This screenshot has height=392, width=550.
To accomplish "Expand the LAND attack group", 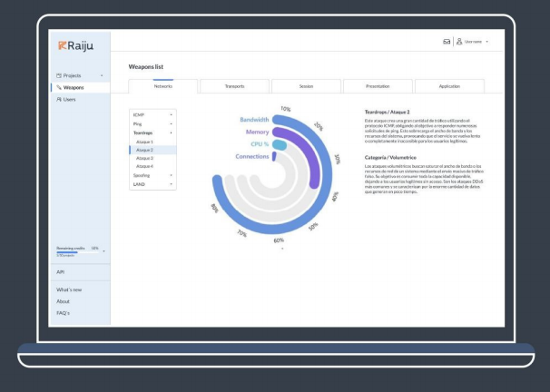I will point(171,184).
